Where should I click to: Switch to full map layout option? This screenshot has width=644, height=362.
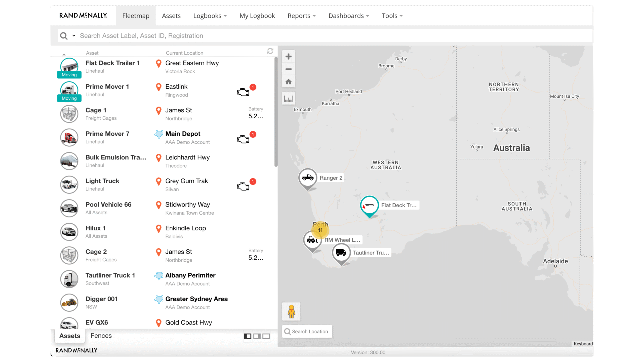click(266, 336)
